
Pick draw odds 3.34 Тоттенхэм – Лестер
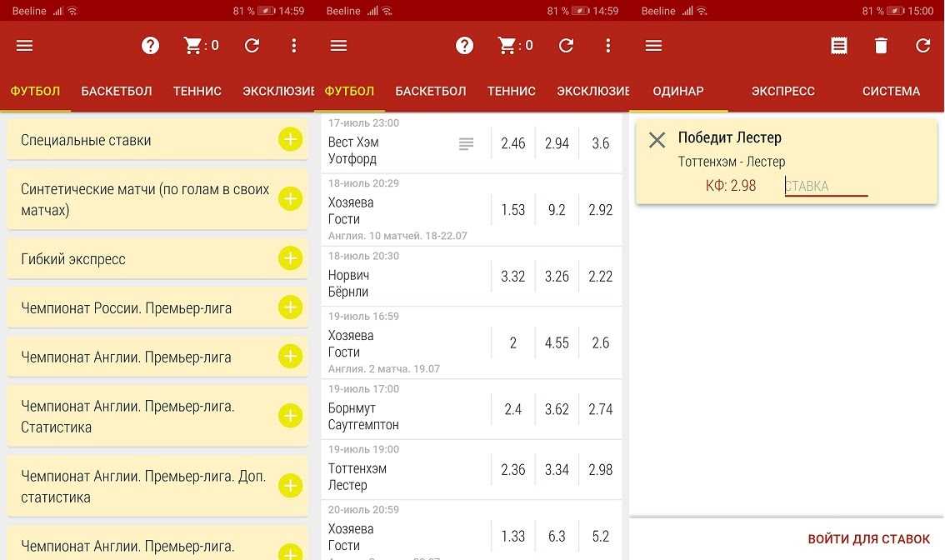[557, 469]
